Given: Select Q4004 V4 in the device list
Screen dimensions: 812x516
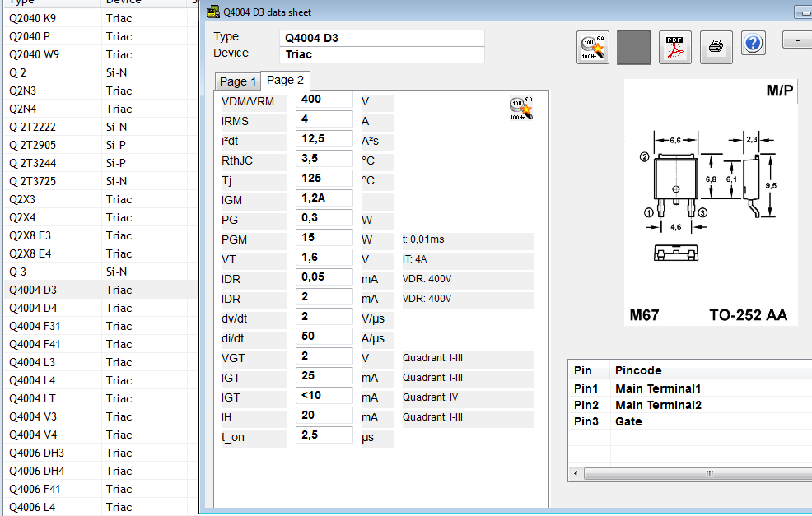Looking at the screenshot, I should coord(100,435).
